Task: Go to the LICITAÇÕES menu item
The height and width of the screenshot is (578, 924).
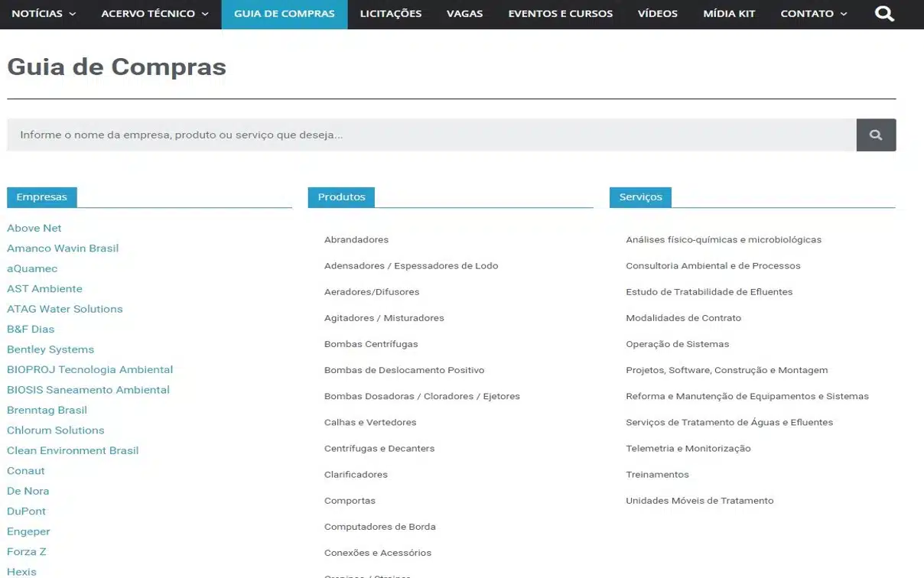Action: point(391,14)
